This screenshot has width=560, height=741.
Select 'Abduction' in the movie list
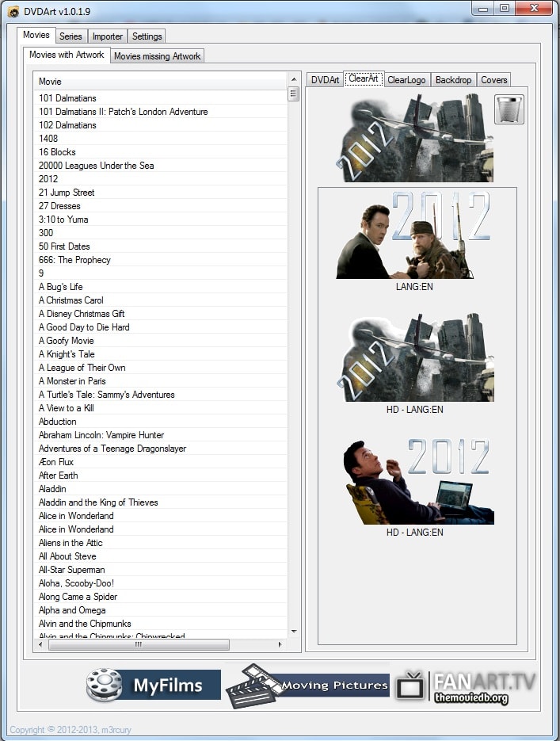point(161,422)
